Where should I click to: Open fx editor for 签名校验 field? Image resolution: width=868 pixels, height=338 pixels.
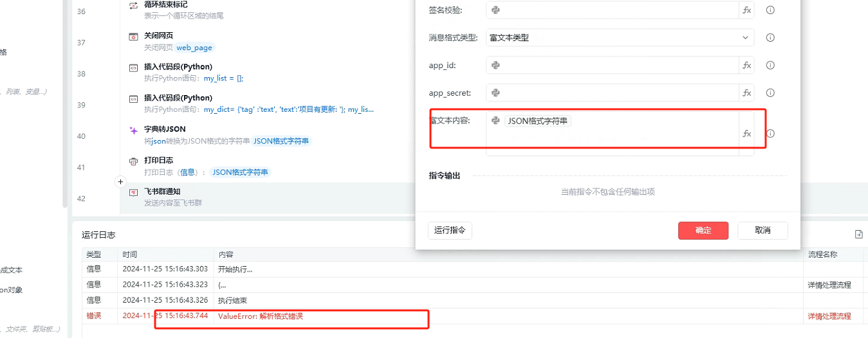(747, 10)
